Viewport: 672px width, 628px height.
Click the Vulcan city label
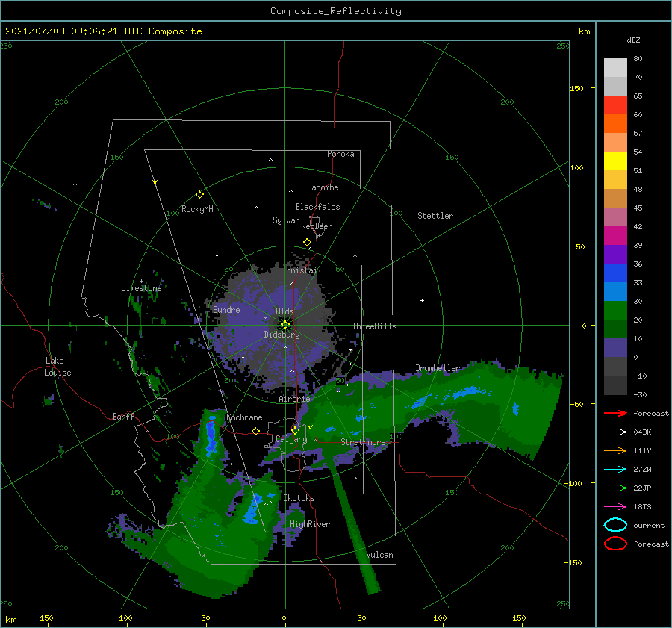pyautogui.click(x=380, y=555)
